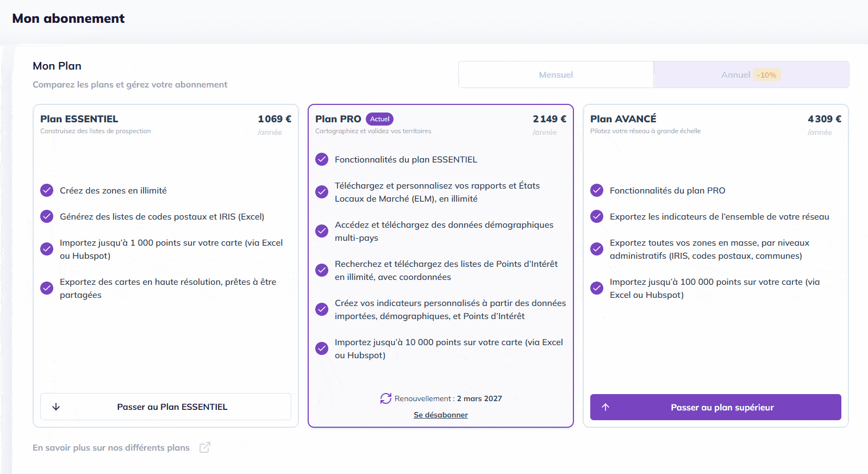Select the Plan AVANCÉ card title
The height and width of the screenshot is (474, 868).
click(623, 118)
